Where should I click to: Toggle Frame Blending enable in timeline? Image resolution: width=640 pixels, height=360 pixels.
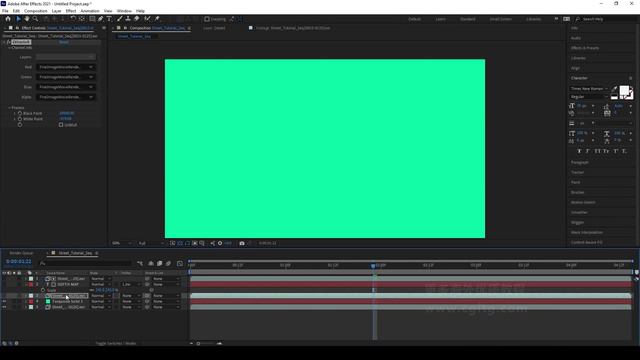tap(160, 264)
